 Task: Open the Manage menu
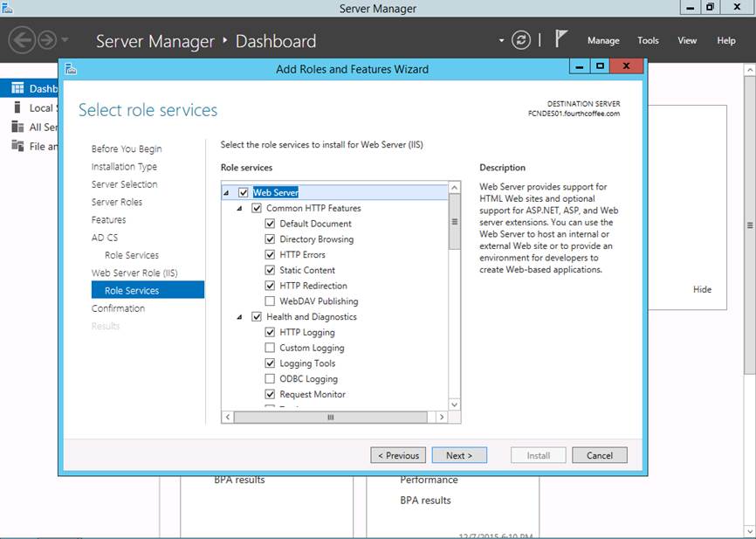coord(602,40)
